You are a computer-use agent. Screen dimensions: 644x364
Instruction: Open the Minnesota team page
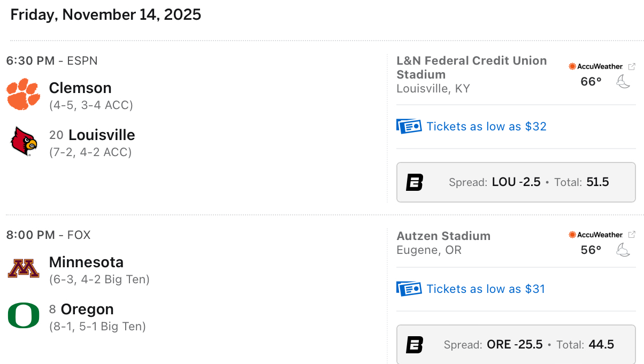tap(86, 262)
